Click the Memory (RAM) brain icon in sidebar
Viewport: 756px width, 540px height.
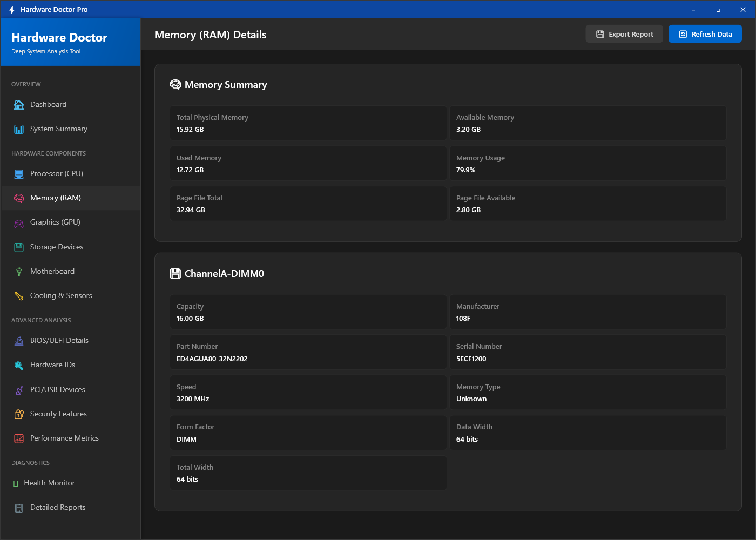tap(19, 198)
